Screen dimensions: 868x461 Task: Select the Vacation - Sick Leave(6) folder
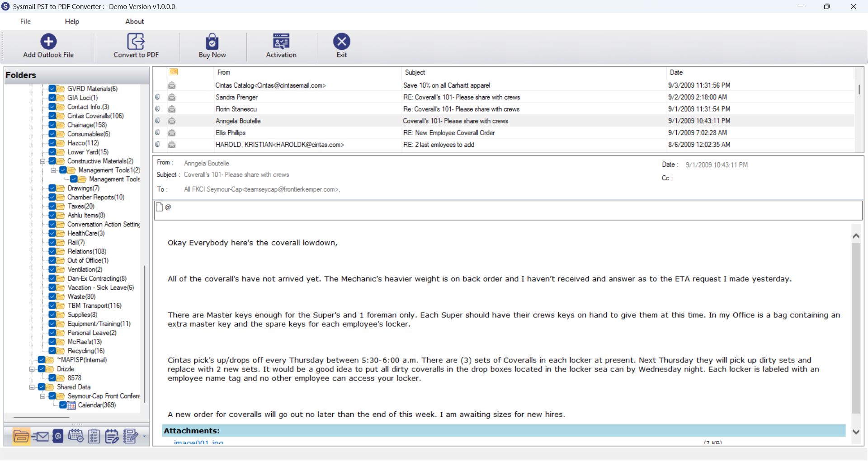click(101, 287)
